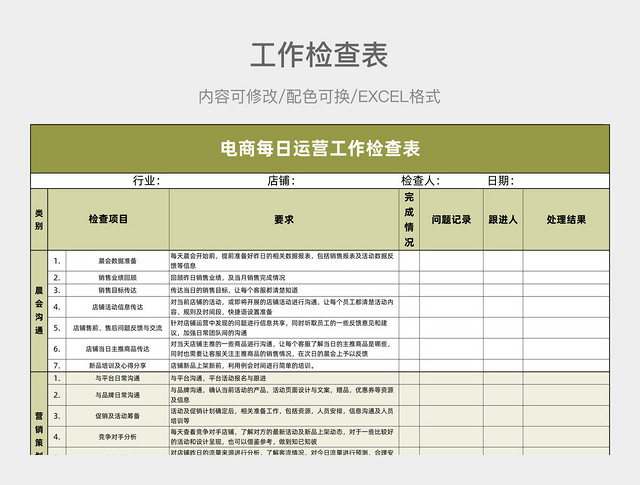The height and width of the screenshot is (485, 640).
Task: Click requirement text starting '针对店铺运营中发现的问题'
Action: click(279, 328)
